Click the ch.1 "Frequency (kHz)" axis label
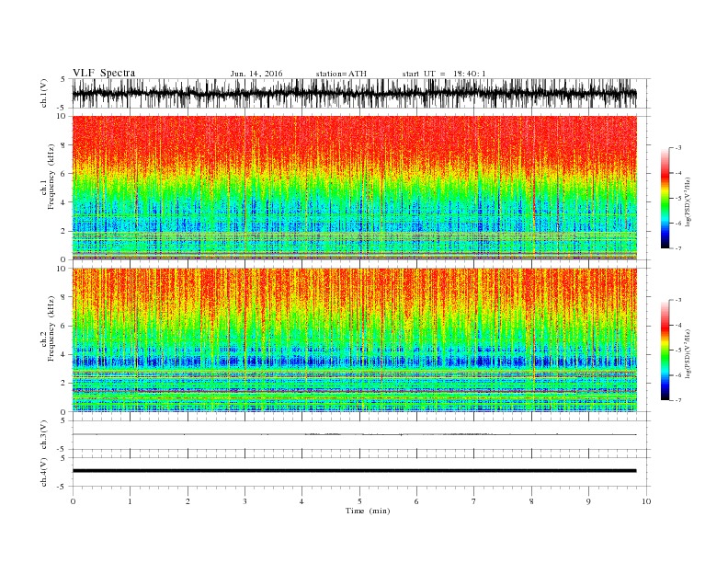Viewport: 728px width, 563px height. pyautogui.click(x=51, y=177)
